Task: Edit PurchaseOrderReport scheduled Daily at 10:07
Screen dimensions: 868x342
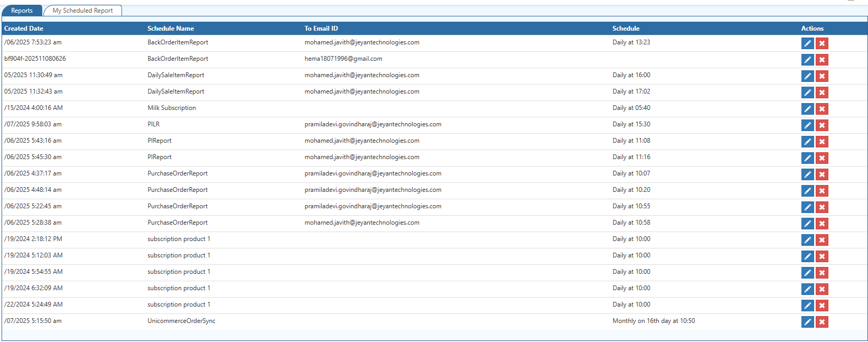Action: [807, 174]
